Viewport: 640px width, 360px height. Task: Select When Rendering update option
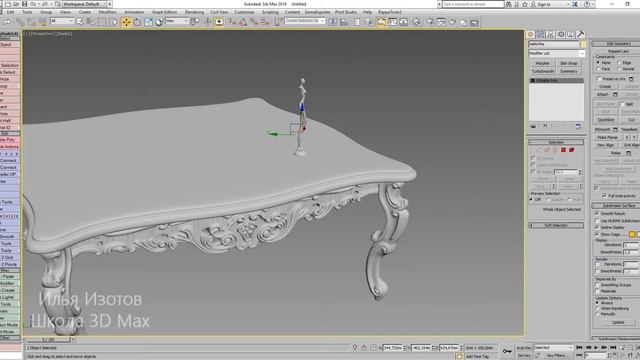click(597, 309)
